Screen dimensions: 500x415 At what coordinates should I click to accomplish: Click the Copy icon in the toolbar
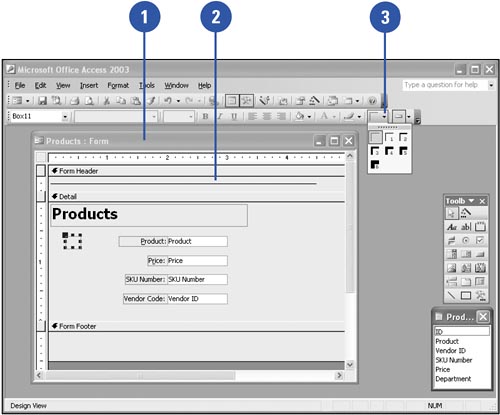121,100
